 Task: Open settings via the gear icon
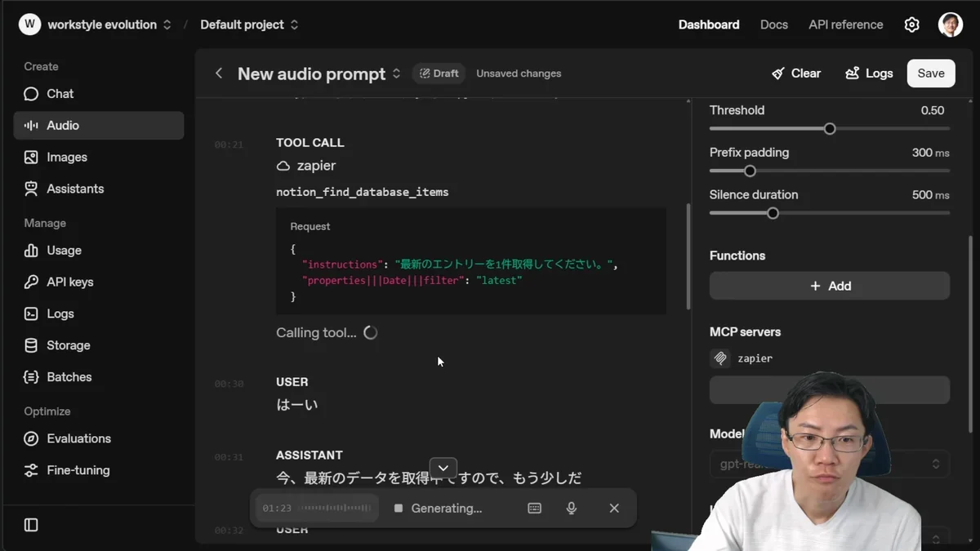[x=912, y=24]
